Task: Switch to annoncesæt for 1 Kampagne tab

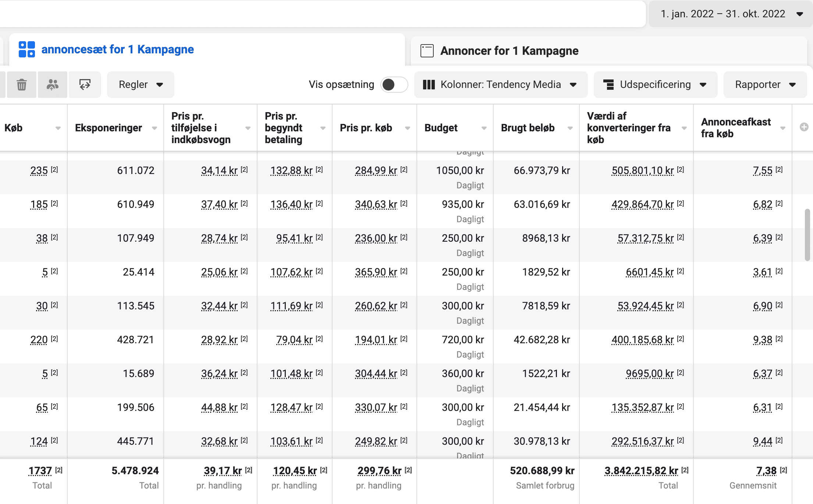Action: pos(117,49)
